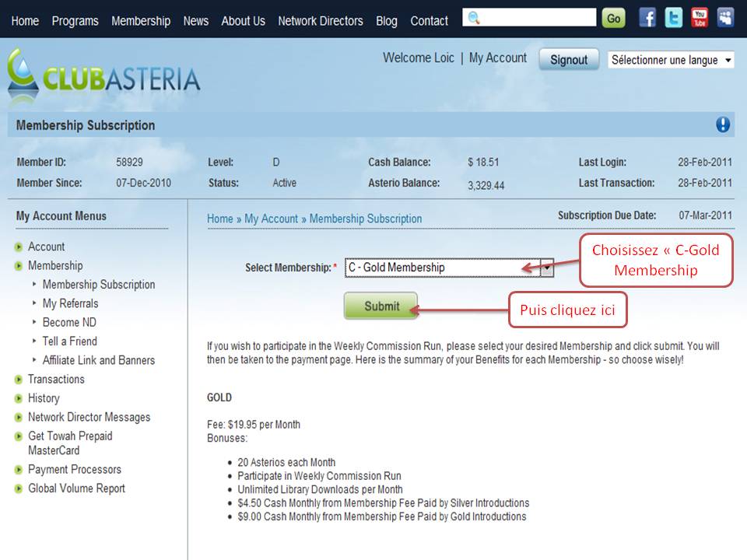
Task: Click the green Go search button
Action: [614, 18]
